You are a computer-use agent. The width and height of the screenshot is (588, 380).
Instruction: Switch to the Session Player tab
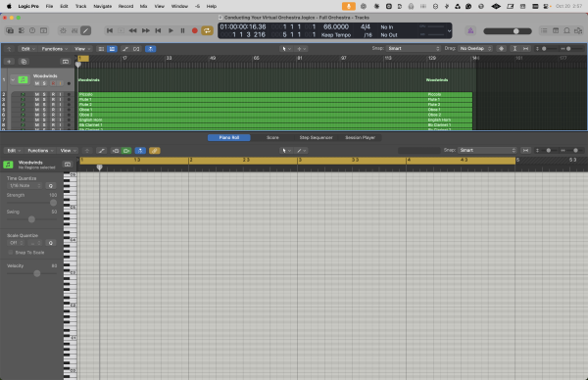tap(360, 137)
